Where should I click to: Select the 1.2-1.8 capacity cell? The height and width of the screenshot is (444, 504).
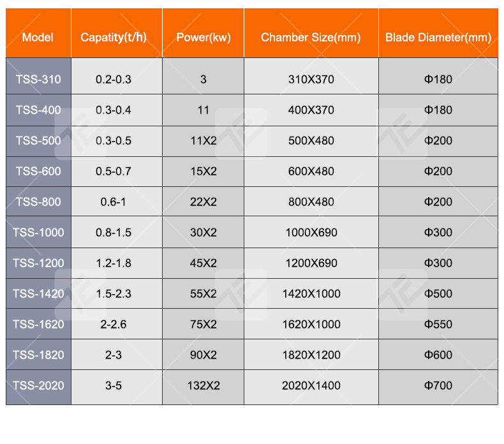114,263
